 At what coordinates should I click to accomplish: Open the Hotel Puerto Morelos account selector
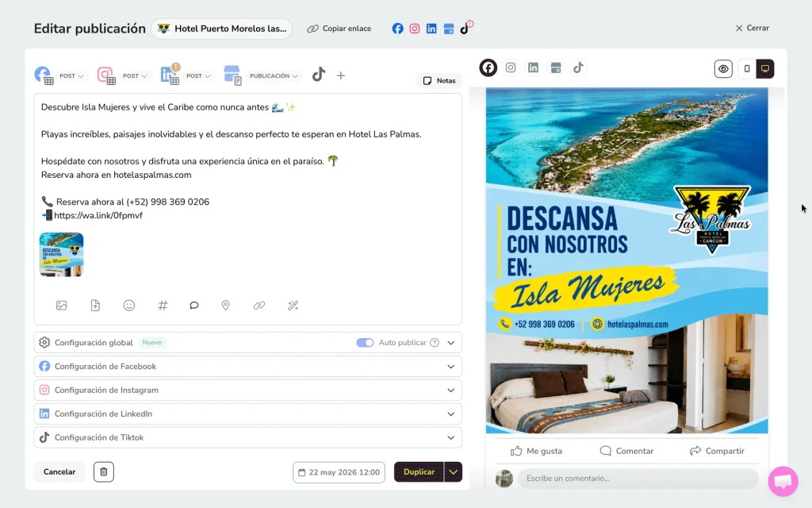pos(222,29)
